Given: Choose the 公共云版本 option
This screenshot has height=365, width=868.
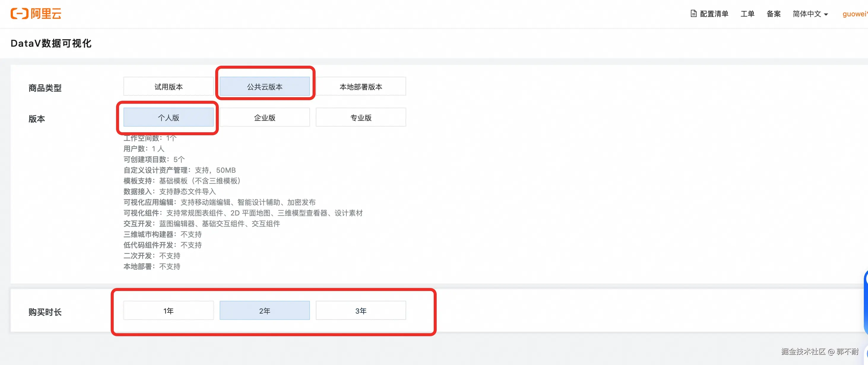Looking at the screenshot, I should click(264, 87).
